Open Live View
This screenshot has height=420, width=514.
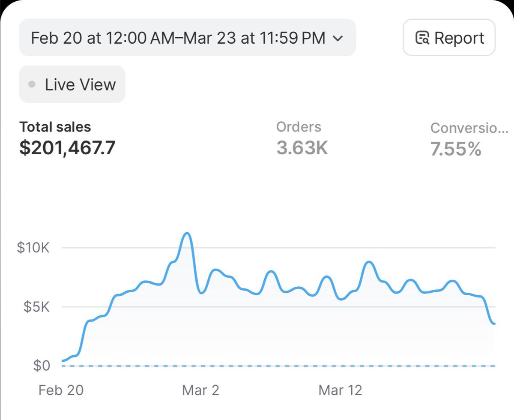(x=72, y=84)
